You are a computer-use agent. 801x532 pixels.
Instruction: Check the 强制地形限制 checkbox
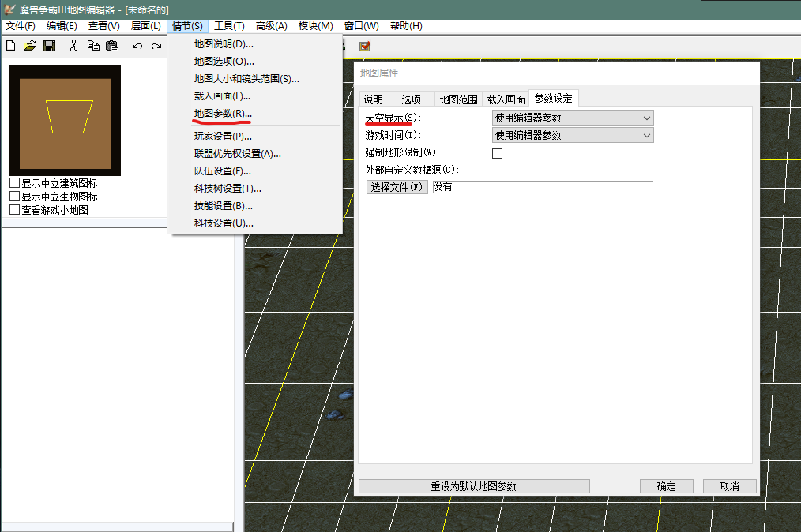coord(497,153)
